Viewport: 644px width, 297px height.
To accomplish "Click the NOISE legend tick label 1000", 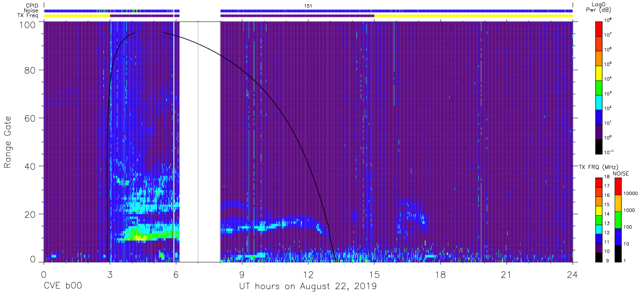I will (x=630, y=211).
